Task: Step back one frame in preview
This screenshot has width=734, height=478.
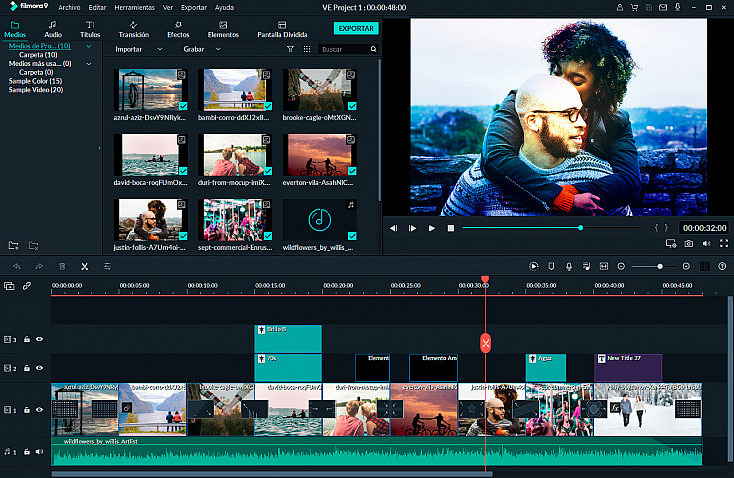Action: pyautogui.click(x=393, y=228)
